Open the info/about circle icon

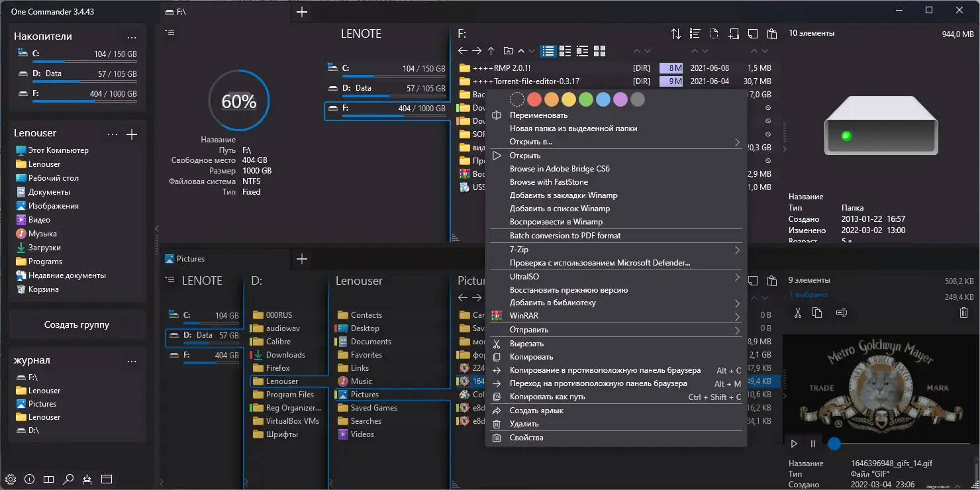click(29, 479)
